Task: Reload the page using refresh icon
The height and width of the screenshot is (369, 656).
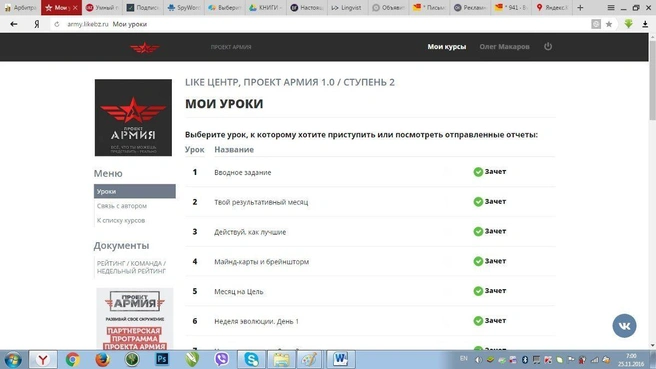Action: pyautogui.click(x=57, y=24)
